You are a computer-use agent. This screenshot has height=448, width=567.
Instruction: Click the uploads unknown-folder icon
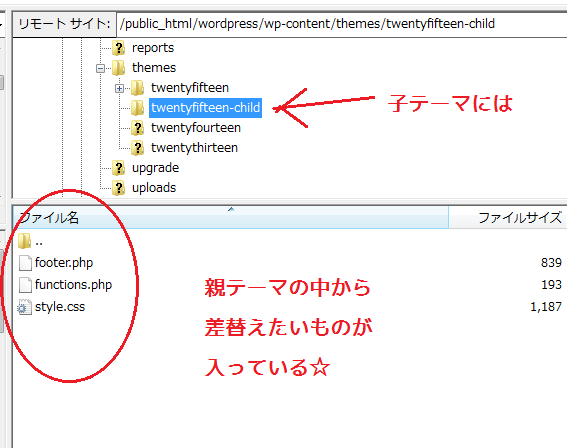pos(118,188)
